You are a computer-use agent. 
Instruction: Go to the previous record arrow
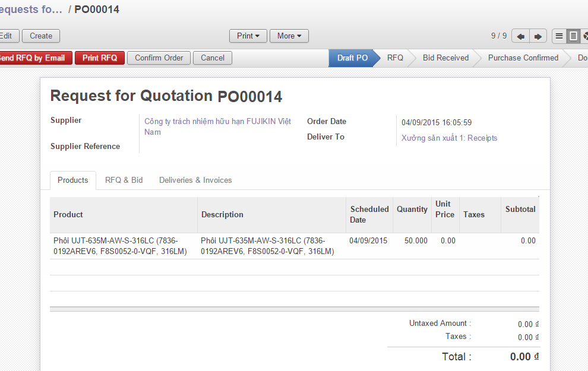(x=520, y=36)
